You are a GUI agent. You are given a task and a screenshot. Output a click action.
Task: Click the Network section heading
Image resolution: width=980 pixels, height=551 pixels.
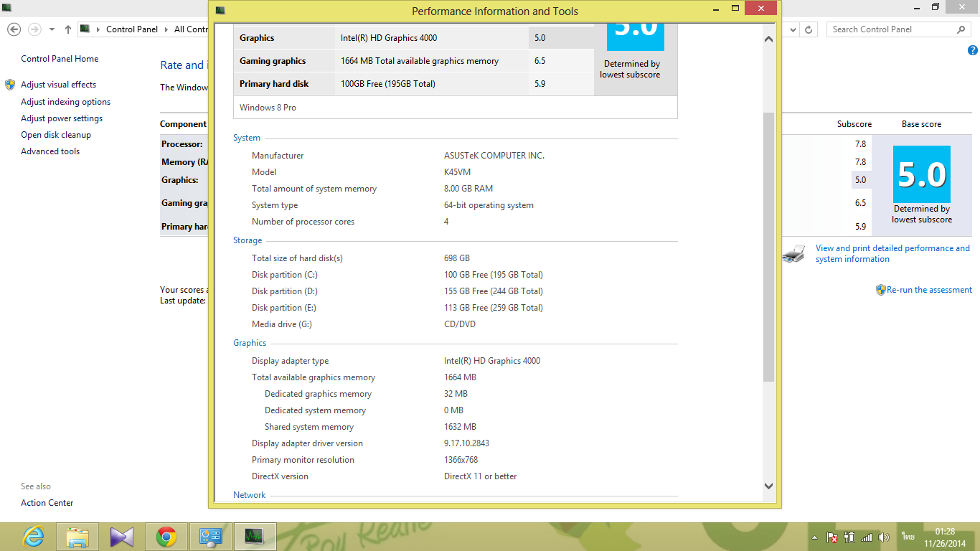point(250,495)
